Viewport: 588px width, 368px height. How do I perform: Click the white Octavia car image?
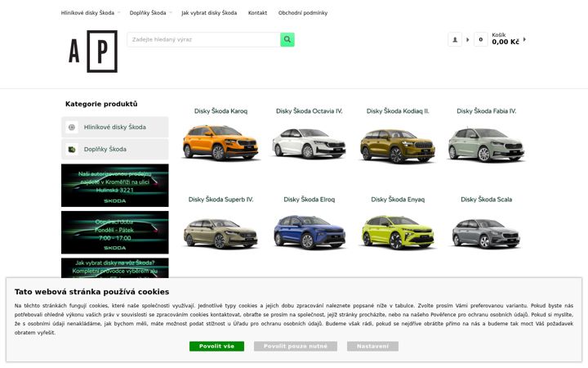[309, 143]
